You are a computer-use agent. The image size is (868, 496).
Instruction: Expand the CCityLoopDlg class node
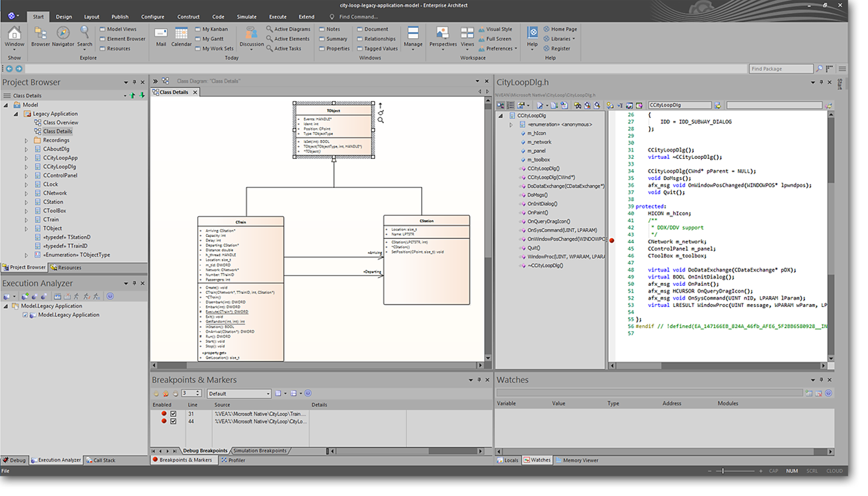pos(26,167)
